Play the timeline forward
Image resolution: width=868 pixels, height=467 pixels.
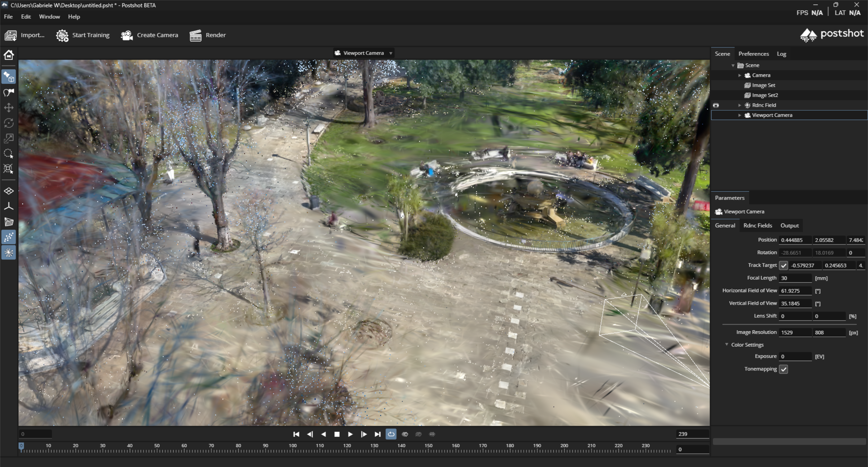coord(350,434)
